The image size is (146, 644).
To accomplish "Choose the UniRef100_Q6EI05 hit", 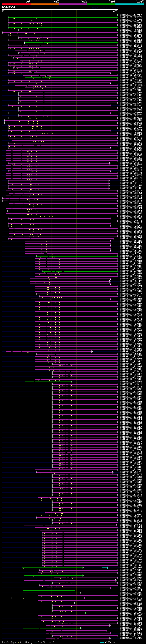I will click(x=131, y=35).
